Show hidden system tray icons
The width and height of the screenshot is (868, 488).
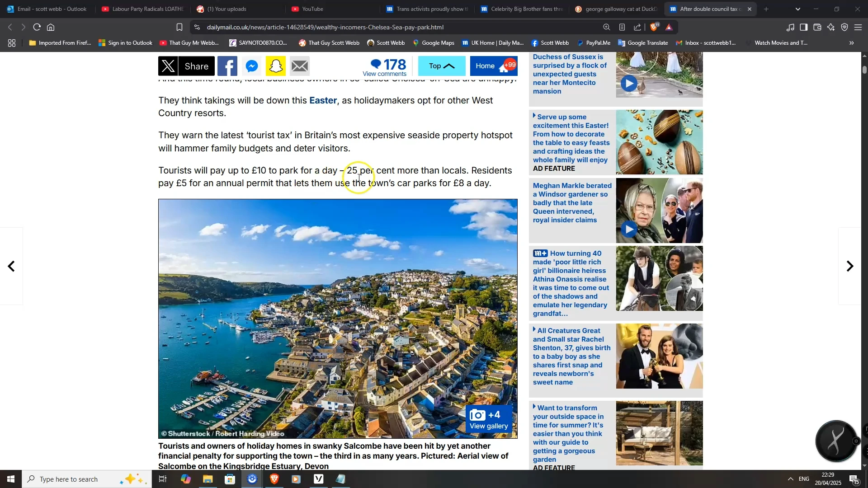(x=790, y=479)
